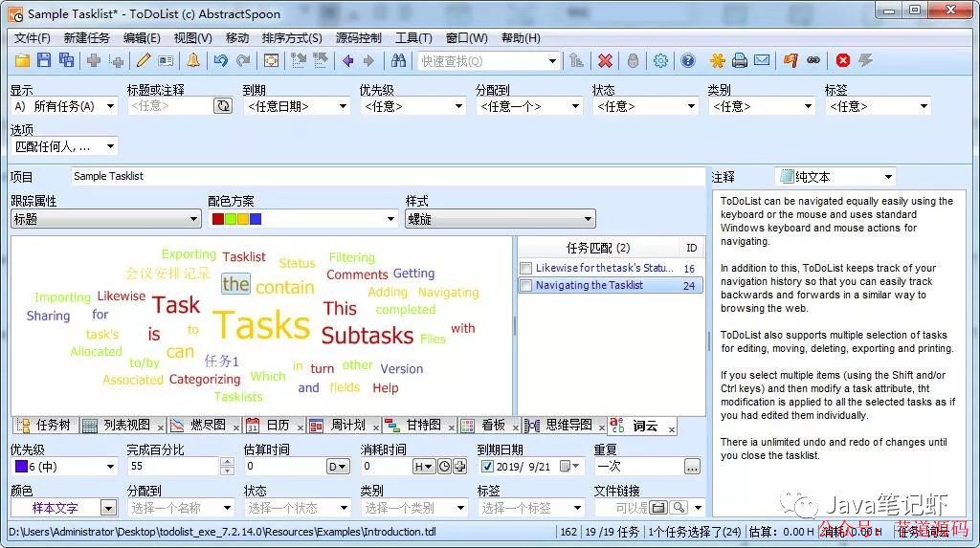Click the bell reminder icon

click(x=193, y=60)
